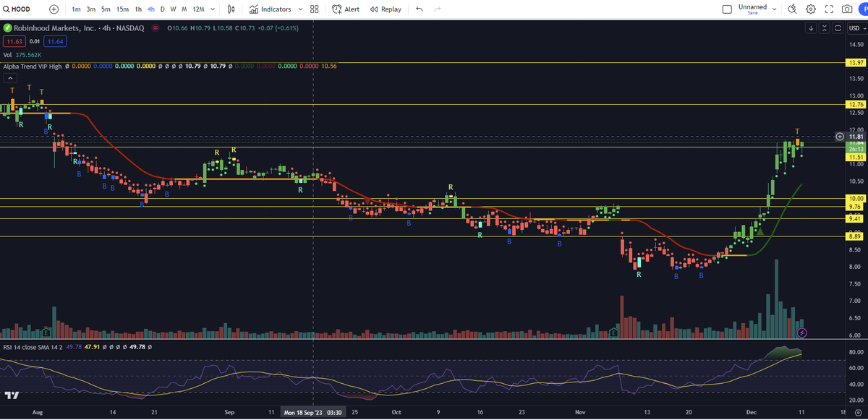Screen dimensions: 868x420
Task: Click the orange T signal above latest candle
Action: (x=797, y=131)
